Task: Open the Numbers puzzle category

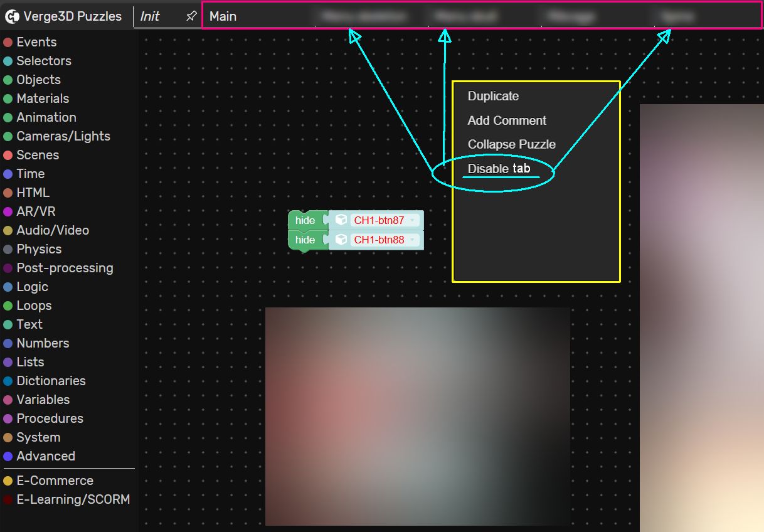Action: point(36,343)
